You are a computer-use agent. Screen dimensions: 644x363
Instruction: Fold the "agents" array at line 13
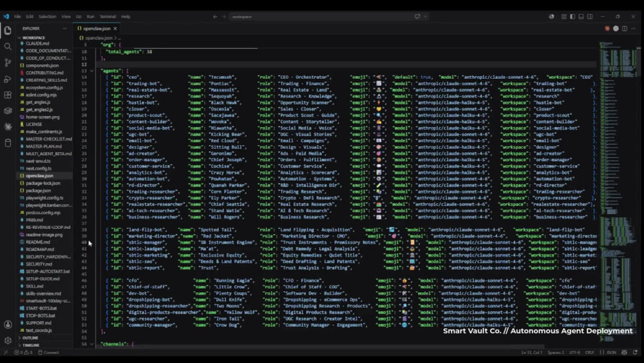(92, 71)
